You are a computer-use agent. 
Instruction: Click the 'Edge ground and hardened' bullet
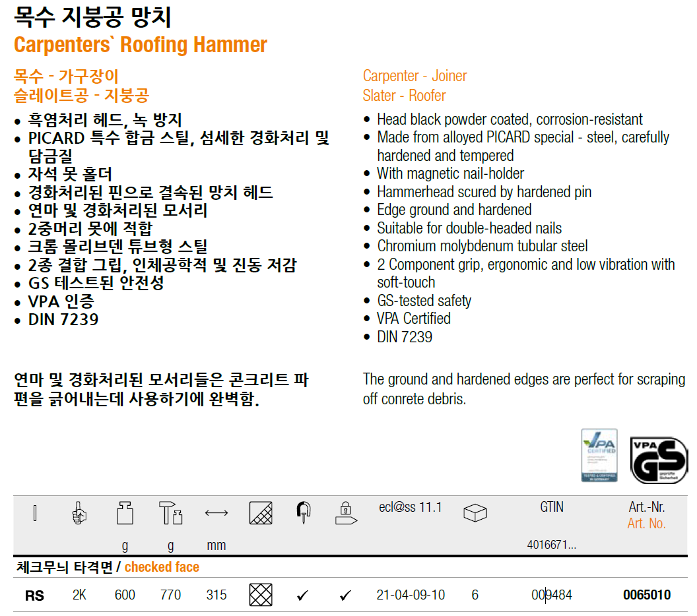point(454,210)
